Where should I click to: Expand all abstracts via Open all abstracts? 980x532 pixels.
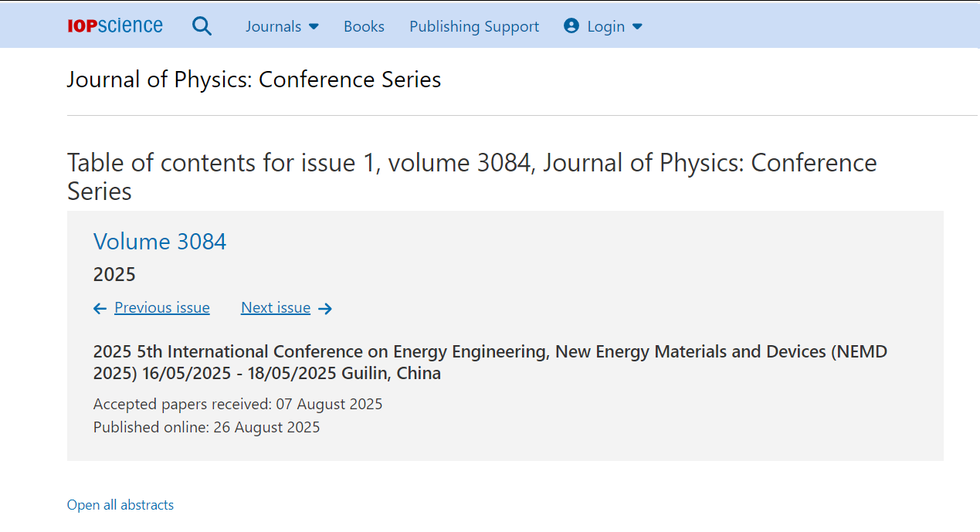(x=120, y=505)
